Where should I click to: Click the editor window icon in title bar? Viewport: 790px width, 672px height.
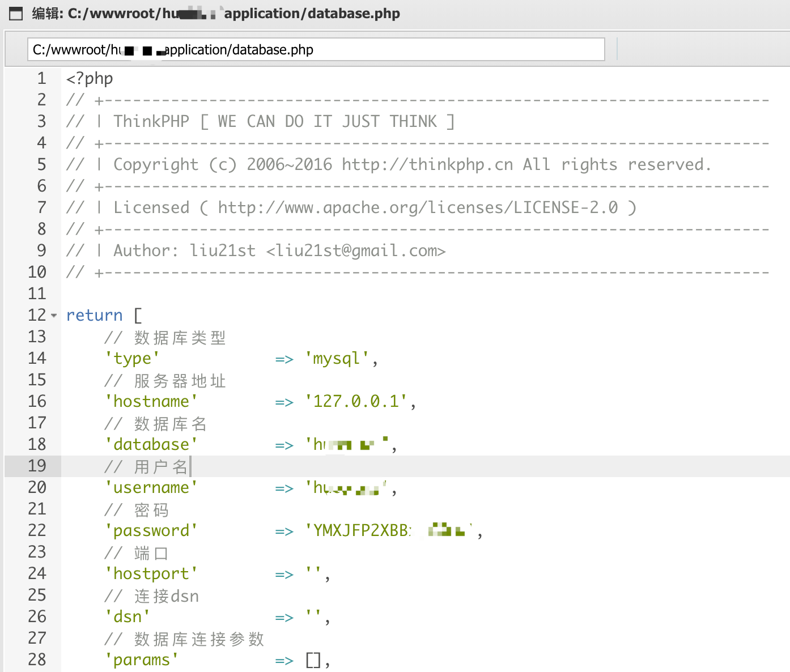click(x=16, y=14)
